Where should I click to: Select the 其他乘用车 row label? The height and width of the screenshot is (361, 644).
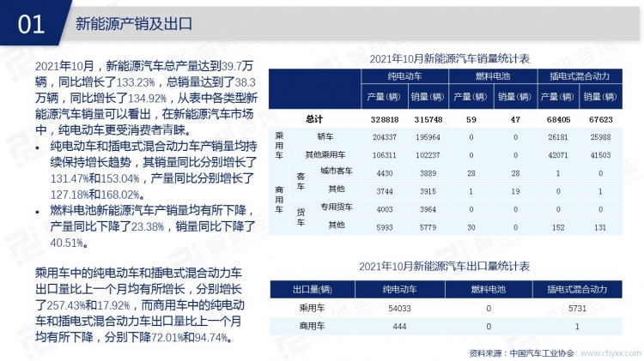click(x=325, y=155)
